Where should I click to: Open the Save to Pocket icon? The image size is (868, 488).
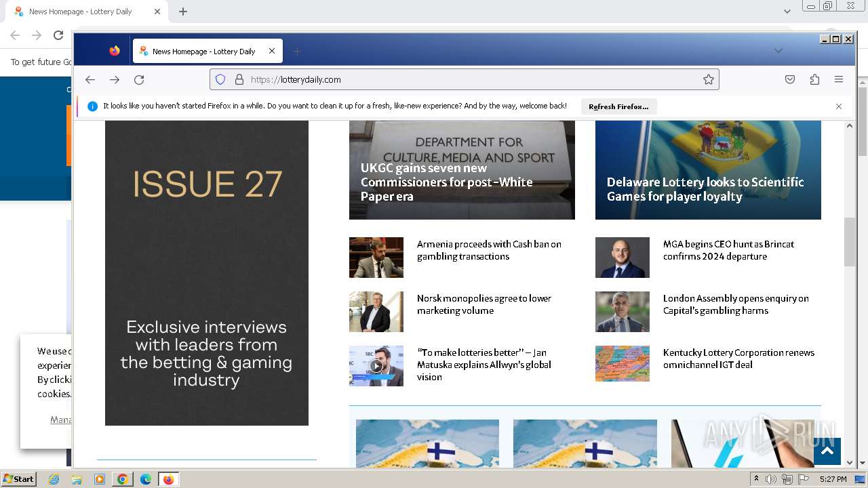pos(790,79)
